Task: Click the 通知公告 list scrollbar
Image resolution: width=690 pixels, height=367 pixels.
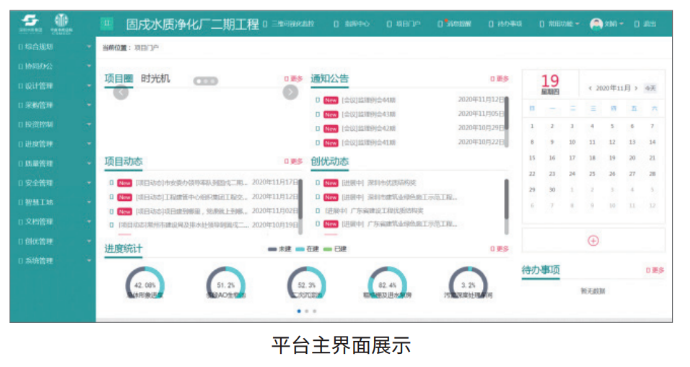Action: pos(506,121)
